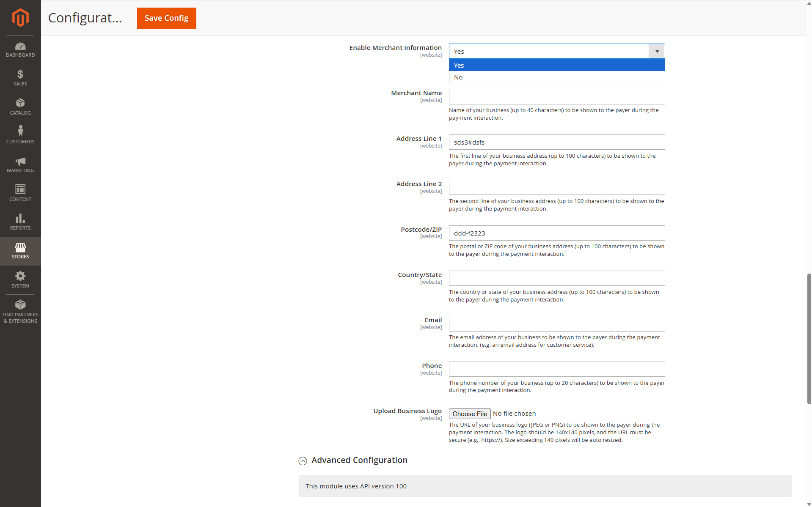Click the Email input field

[557, 323]
